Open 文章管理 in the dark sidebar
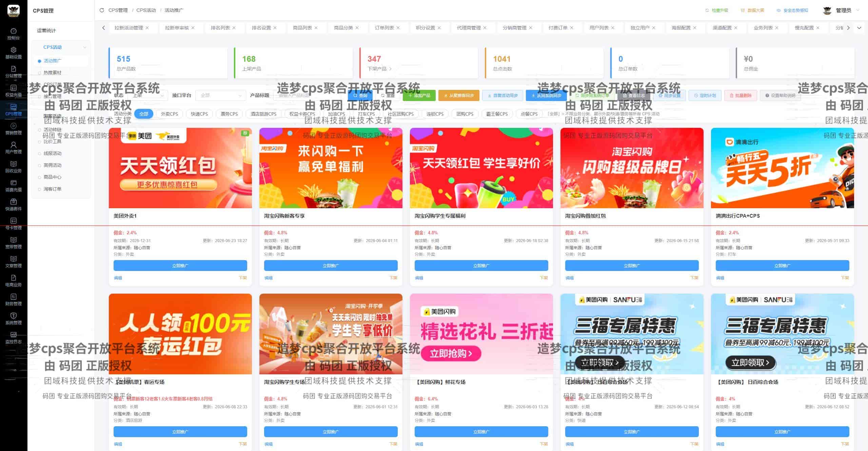The image size is (868, 451). (14, 262)
